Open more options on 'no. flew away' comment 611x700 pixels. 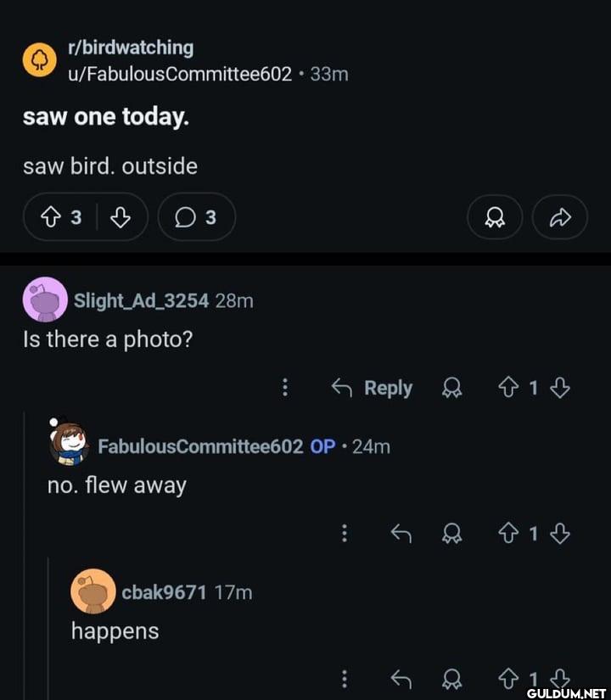pos(345,533)
